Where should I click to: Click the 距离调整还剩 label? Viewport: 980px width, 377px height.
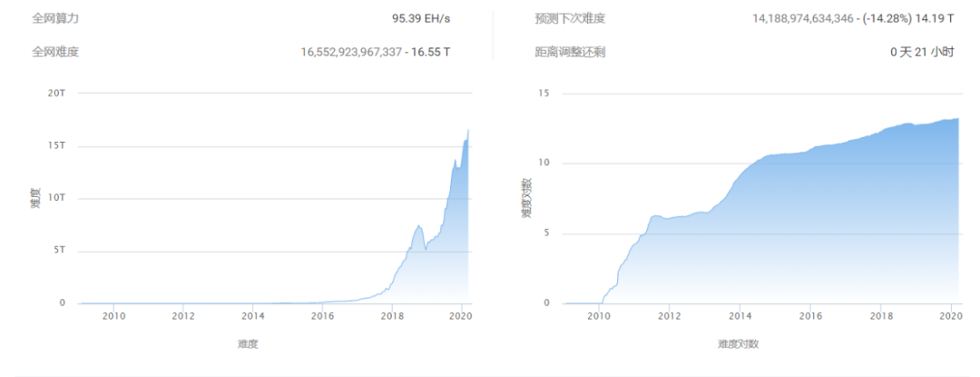[569, 52]
